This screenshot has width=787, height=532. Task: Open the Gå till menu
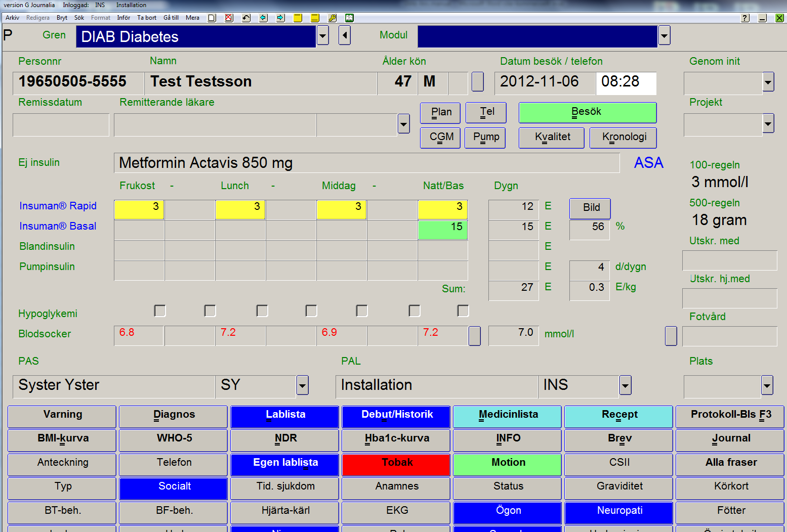pyautogui.click(x=171, y=18)
